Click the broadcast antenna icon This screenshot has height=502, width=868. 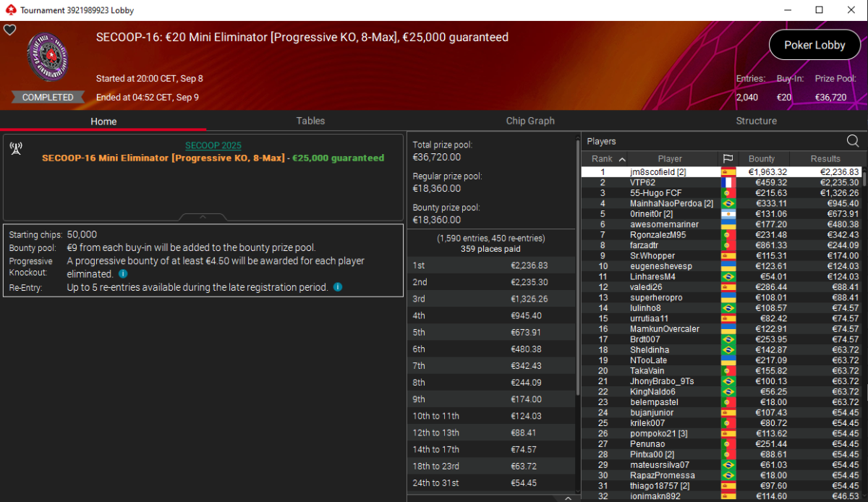tap(16, 148)
